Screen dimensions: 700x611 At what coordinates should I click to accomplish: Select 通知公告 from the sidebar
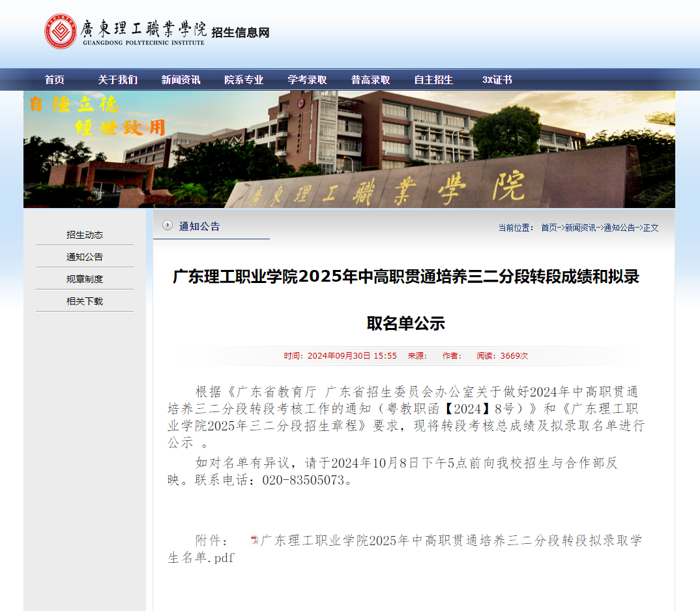[x=83, y=256]
